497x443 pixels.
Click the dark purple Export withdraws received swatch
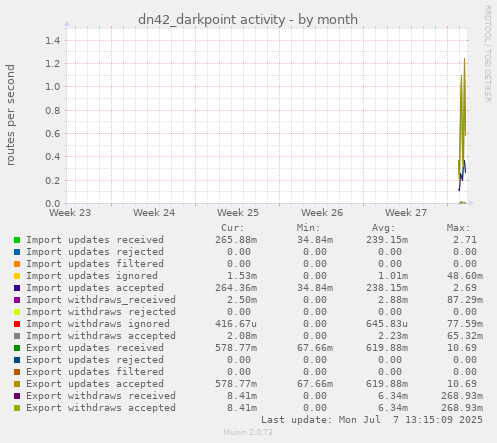pyautogui.click(x=17, y=396)
